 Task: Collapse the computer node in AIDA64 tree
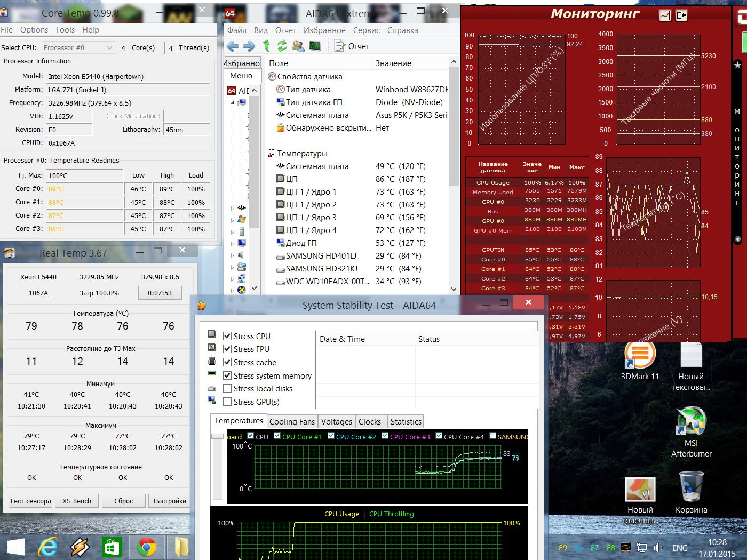233,103
